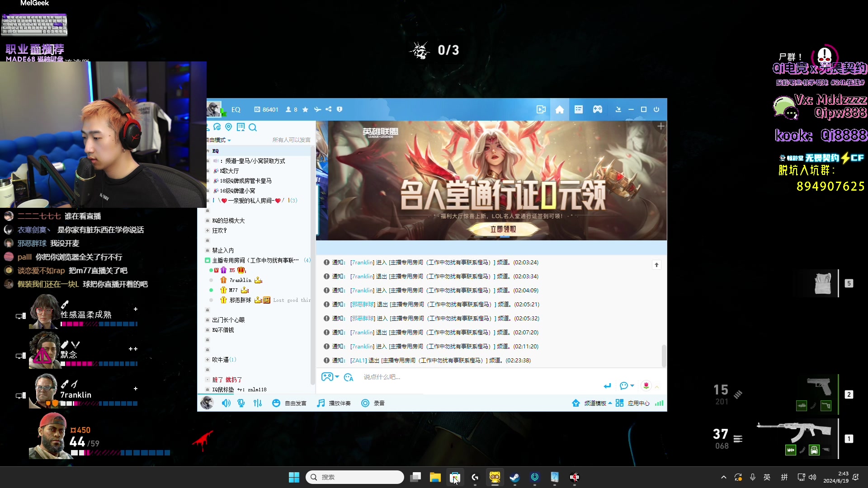Click the 立即领取 banner button
Screen dimensions: 868x488
(x=503, y=230)
